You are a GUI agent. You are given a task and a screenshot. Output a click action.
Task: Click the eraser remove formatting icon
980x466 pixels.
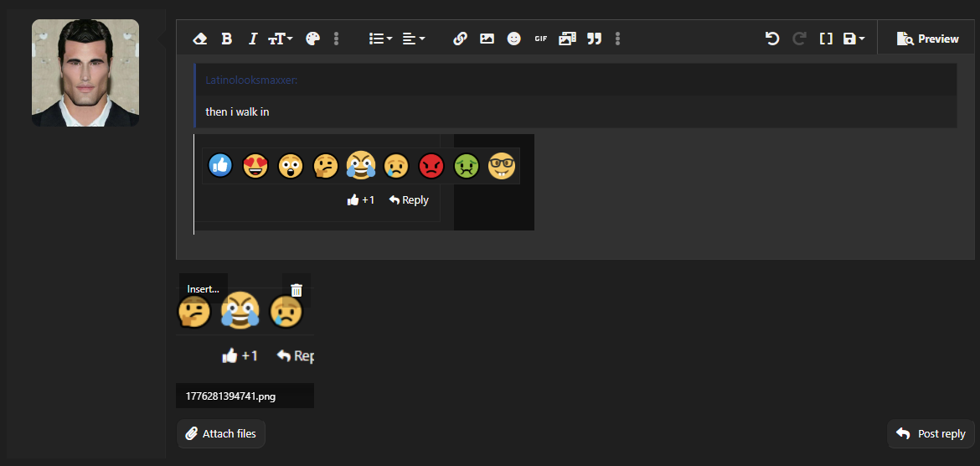200,39
